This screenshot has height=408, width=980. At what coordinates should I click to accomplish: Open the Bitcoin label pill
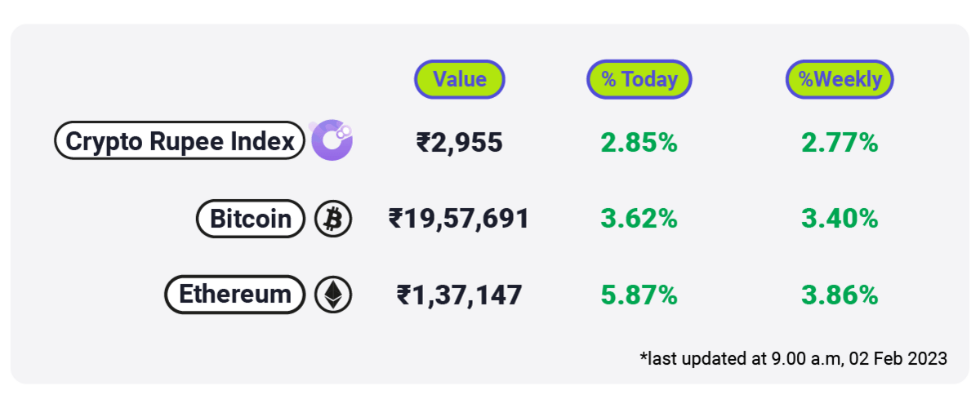pos(251,219)
